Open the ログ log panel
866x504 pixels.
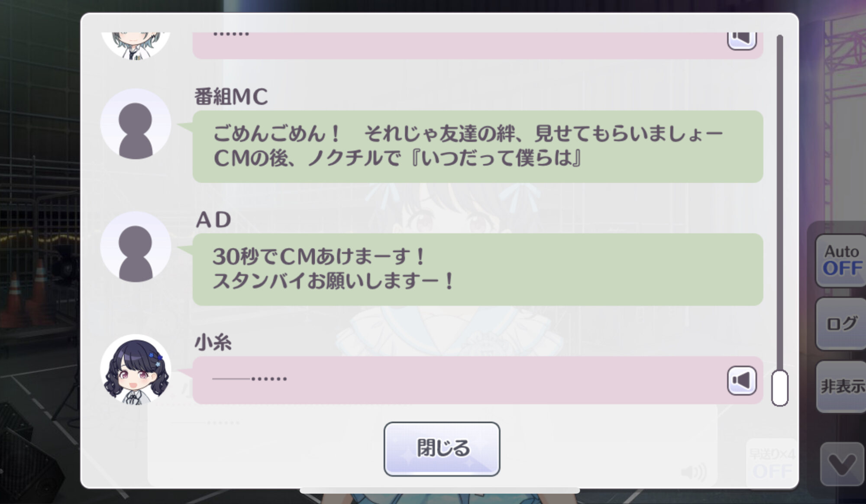(840, 323)
